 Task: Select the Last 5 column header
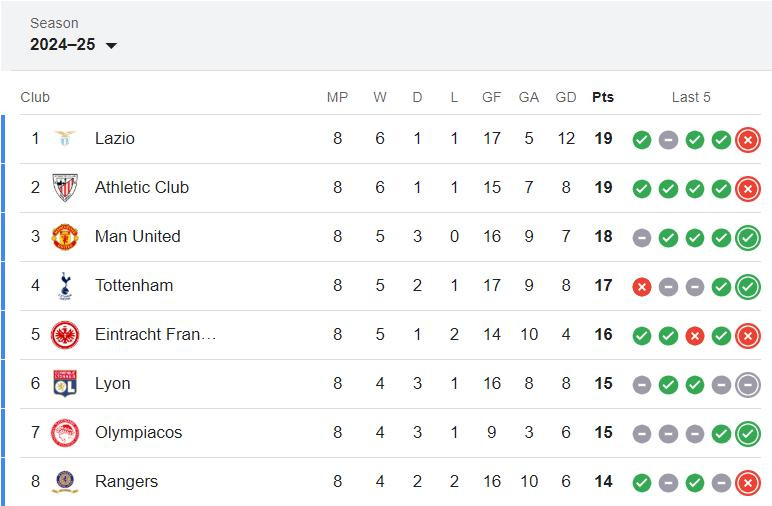click(x=691, y=97)
